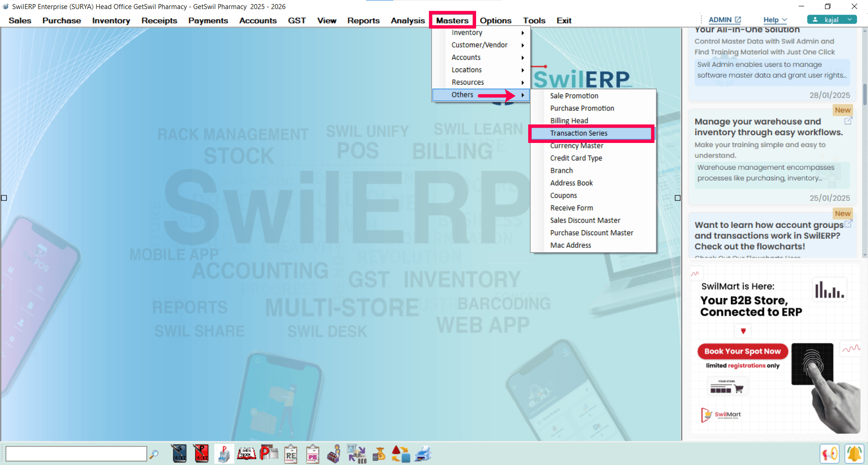Screen dimensions: 868x465
Task: Choose Coupons menu entry
Action: click(593, 195)
